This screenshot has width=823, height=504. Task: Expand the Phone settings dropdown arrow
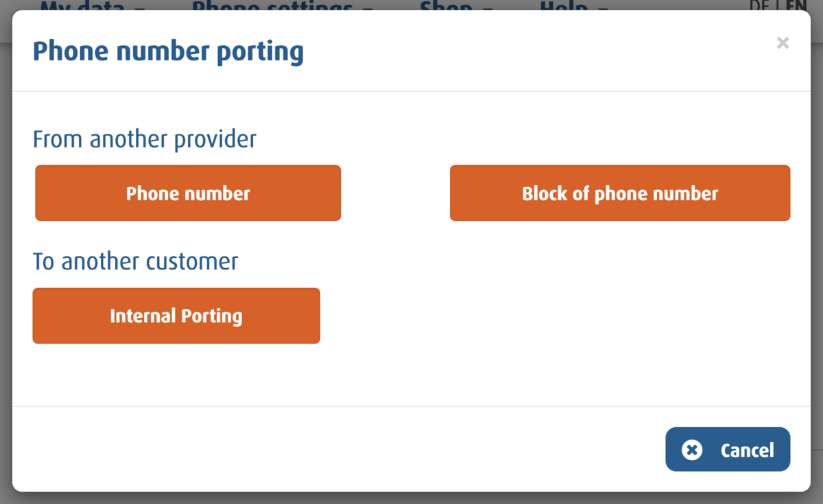click(x=367, y=8)
